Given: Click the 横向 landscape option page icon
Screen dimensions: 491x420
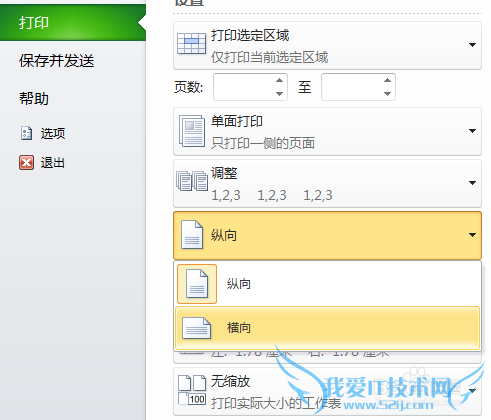Looking at the screenshot, I should [x=197, y=328].
